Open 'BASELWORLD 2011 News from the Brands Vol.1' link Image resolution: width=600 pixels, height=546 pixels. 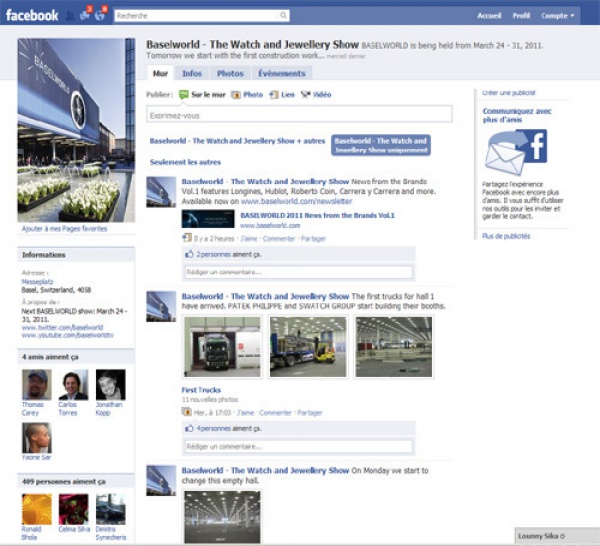tap(317, 215)
